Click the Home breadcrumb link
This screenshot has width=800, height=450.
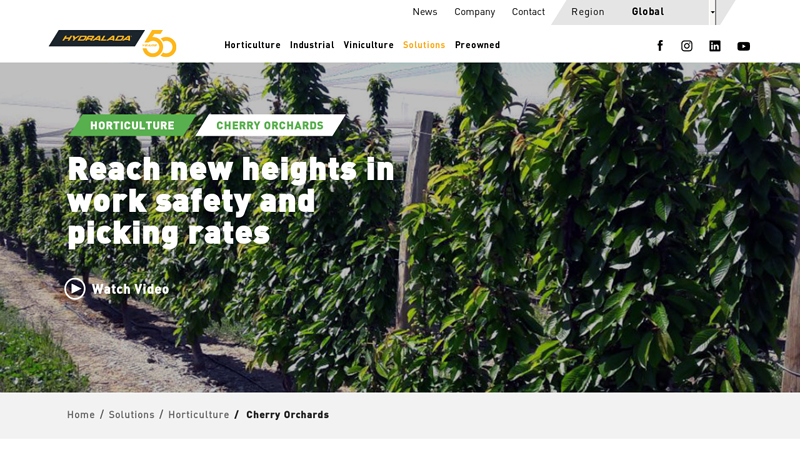pos(81,415)
